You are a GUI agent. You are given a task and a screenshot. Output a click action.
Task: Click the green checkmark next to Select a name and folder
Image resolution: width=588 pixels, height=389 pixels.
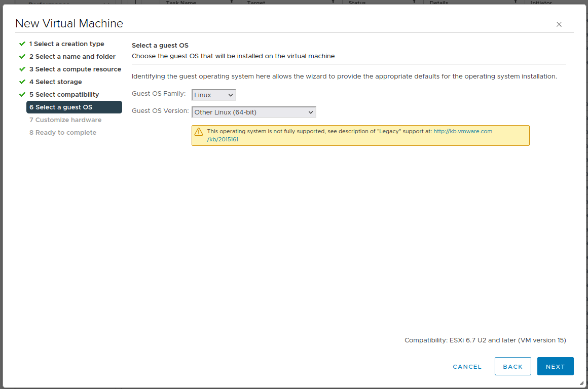pos(22,57)
